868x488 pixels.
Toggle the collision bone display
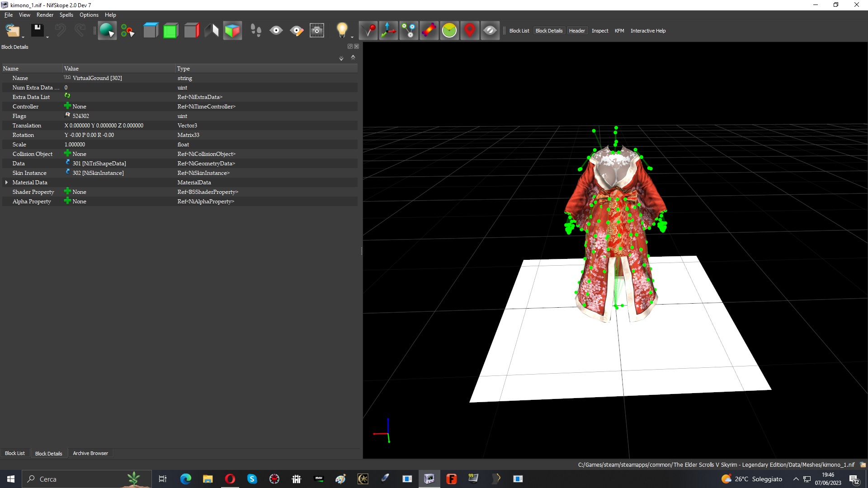429,31
